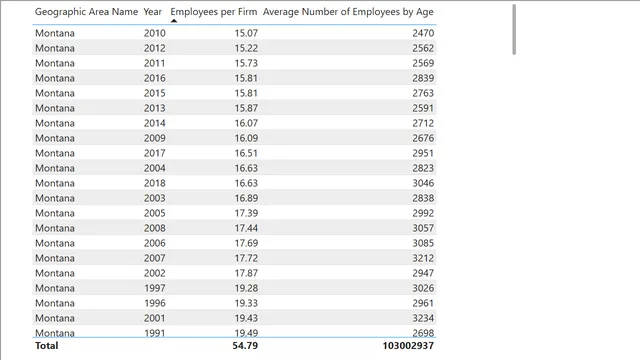Select year cell 1997
640x360 pixels.
coord(155,288)
